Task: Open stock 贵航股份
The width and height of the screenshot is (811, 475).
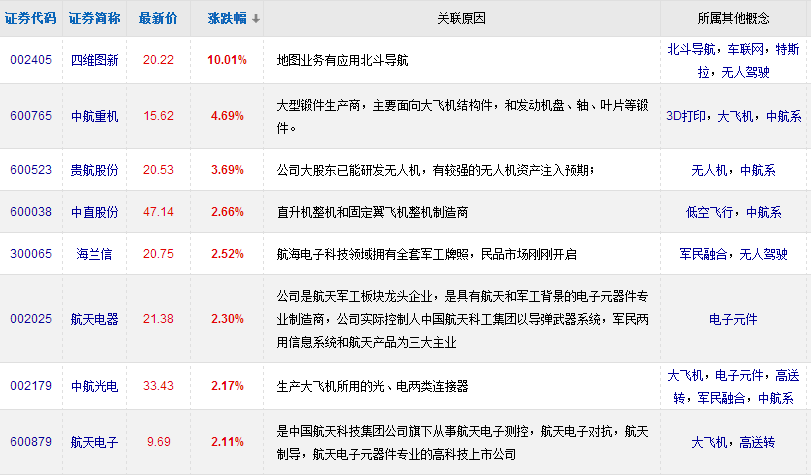Action: coord(95,170)
